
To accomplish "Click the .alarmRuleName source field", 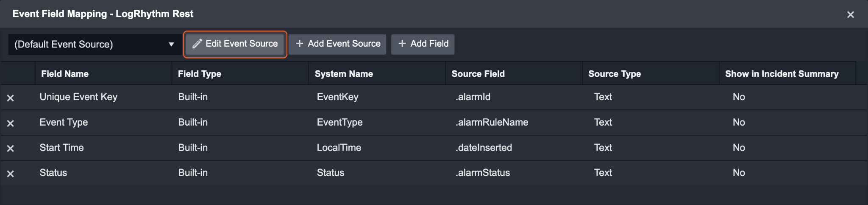I will click(x=492, y=123).
